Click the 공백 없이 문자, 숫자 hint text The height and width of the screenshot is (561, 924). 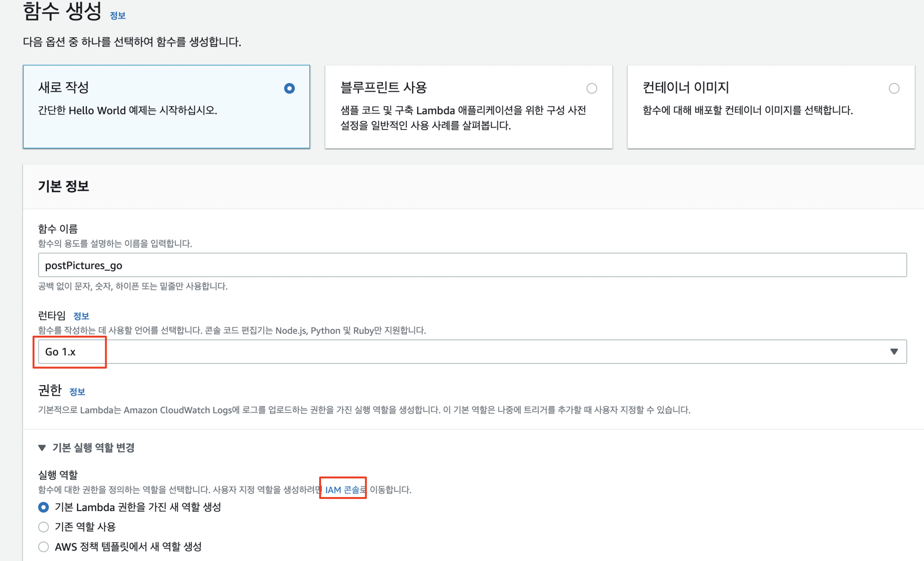133,286
